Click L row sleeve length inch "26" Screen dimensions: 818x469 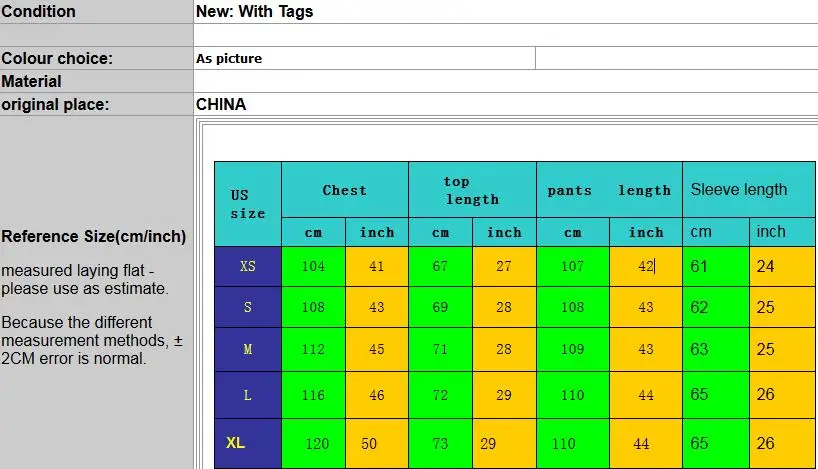(x=783, y=395)
